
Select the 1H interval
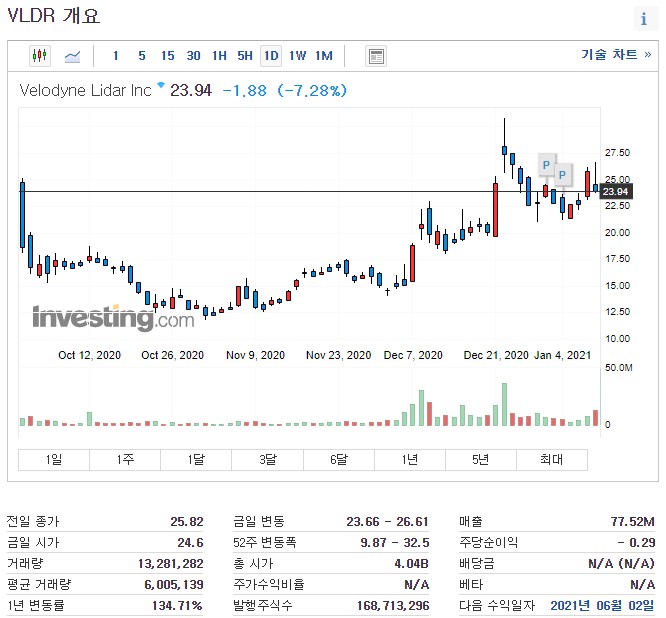(220, 56)
